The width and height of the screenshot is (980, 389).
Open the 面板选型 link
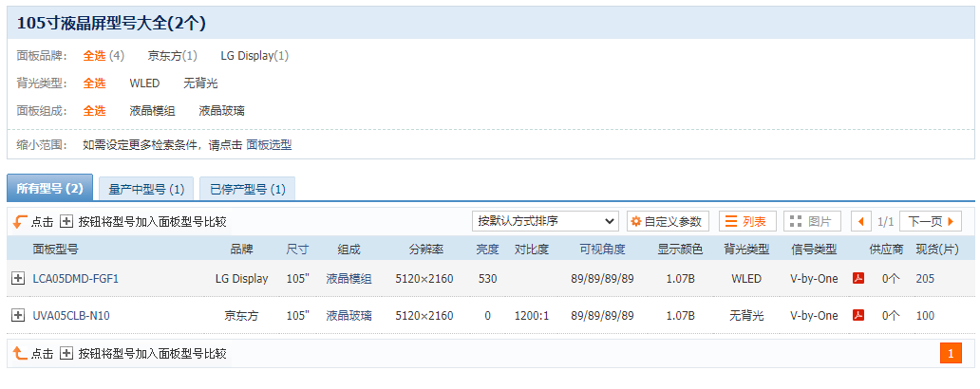[269, 145]
